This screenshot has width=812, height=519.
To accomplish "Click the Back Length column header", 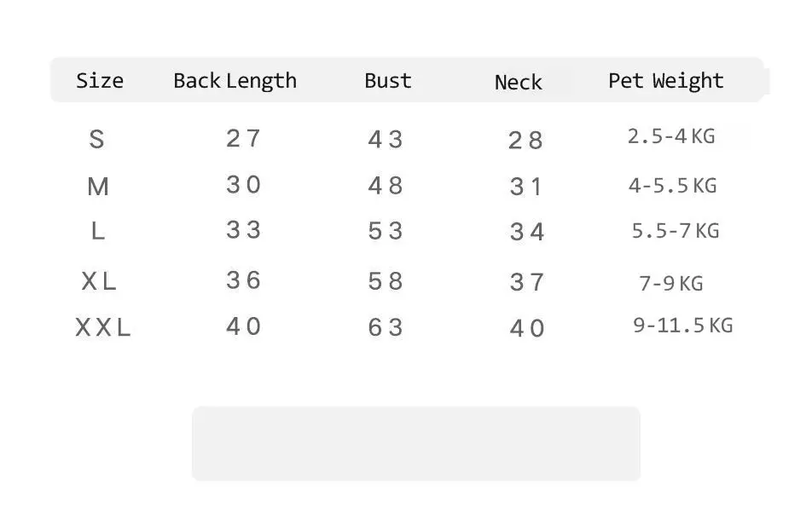I will 235,81.
